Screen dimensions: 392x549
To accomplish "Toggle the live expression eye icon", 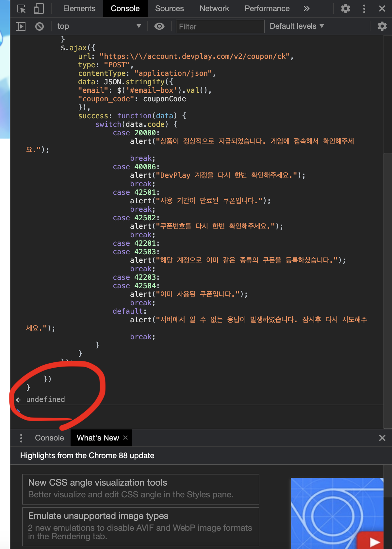I will click(x=159, y=26).
